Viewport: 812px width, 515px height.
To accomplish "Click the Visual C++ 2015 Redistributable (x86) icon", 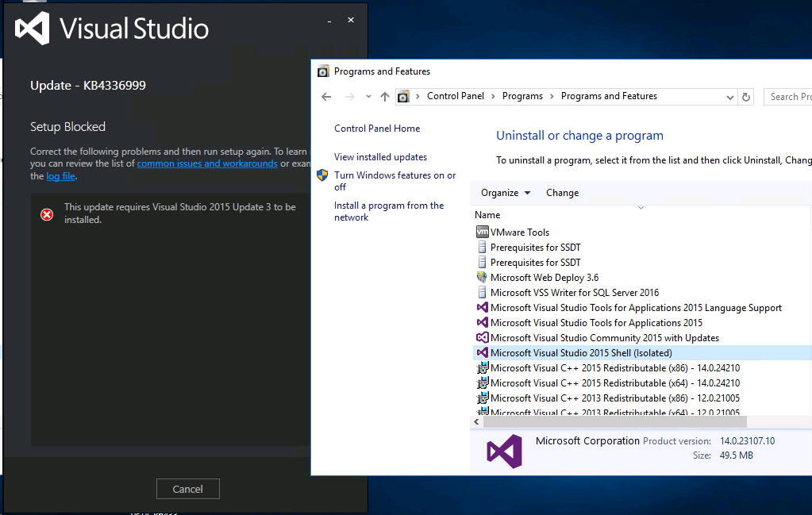I will [483, 367].
